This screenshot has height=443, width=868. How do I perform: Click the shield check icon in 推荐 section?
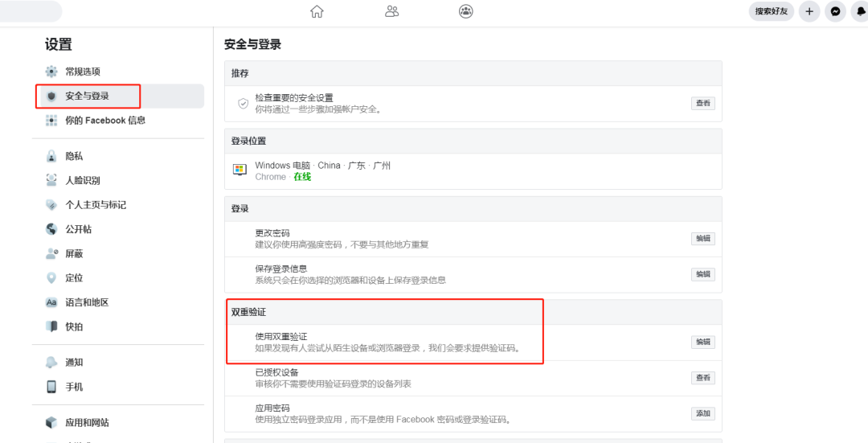pyautogui.click(x=243, y=104)
